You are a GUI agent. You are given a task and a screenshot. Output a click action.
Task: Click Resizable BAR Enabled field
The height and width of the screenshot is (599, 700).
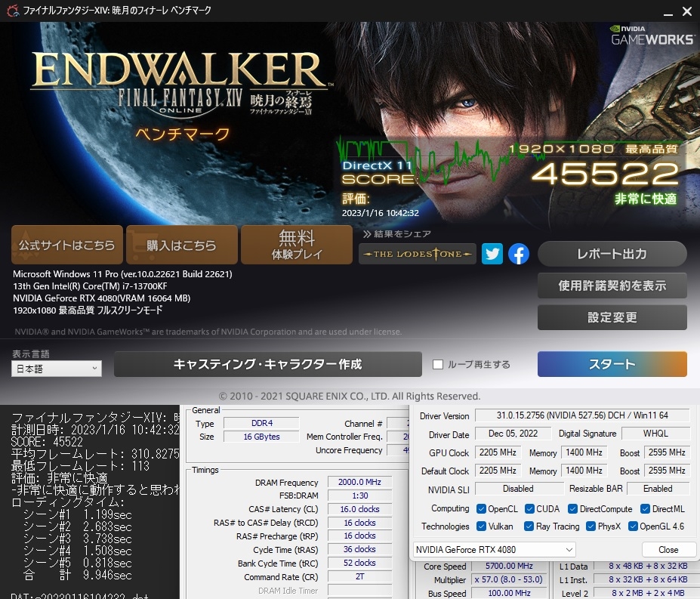coord(658,489)
